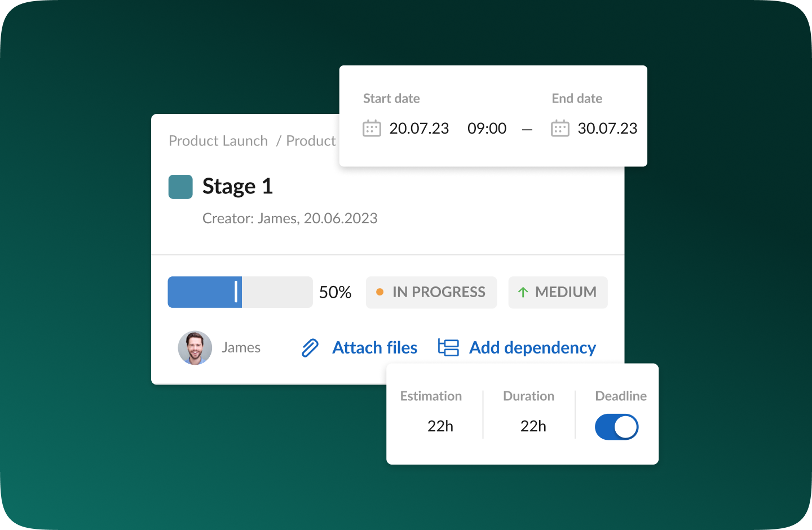Click the dependency diagram icon

click(448, 347)
